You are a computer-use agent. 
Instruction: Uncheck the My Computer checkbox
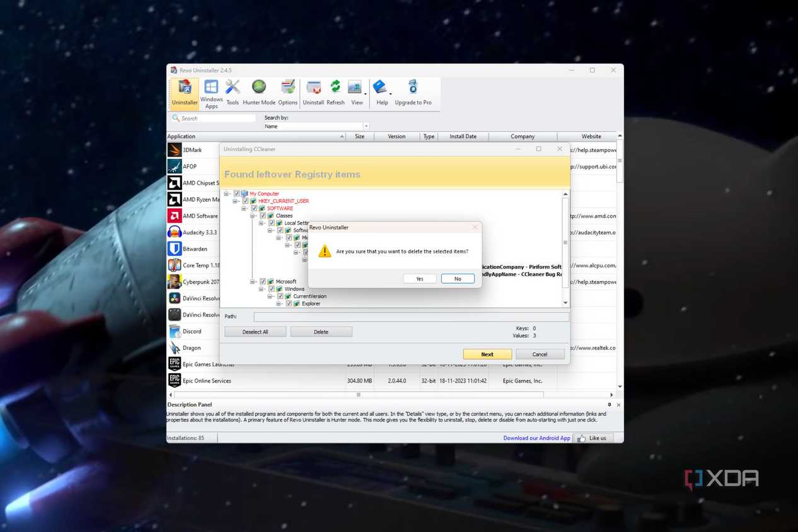coord(237,194)
